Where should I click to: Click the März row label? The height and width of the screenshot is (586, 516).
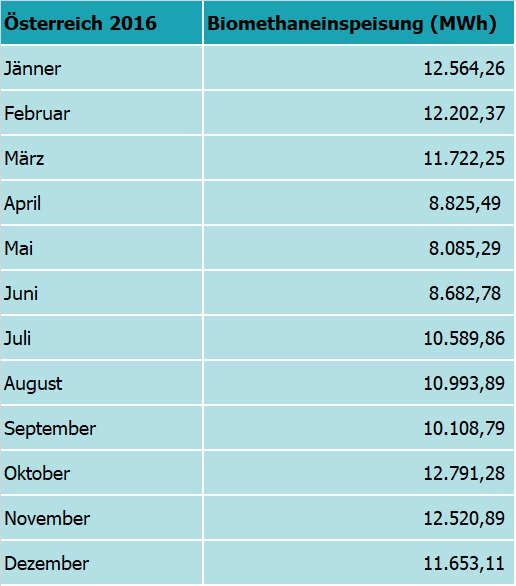click(x=24, y=158)
